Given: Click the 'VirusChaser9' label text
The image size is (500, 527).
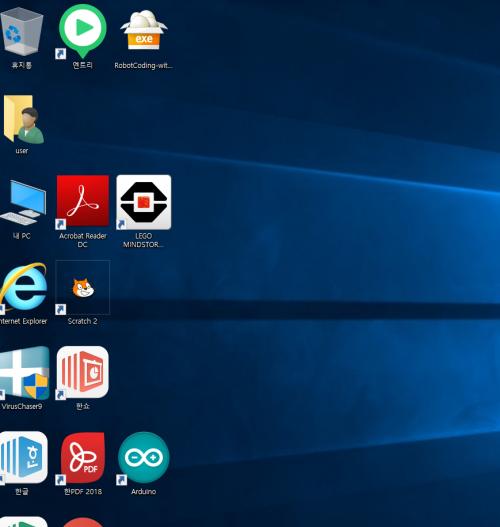Looking at the screenshot, I should [x=22, y=406].
